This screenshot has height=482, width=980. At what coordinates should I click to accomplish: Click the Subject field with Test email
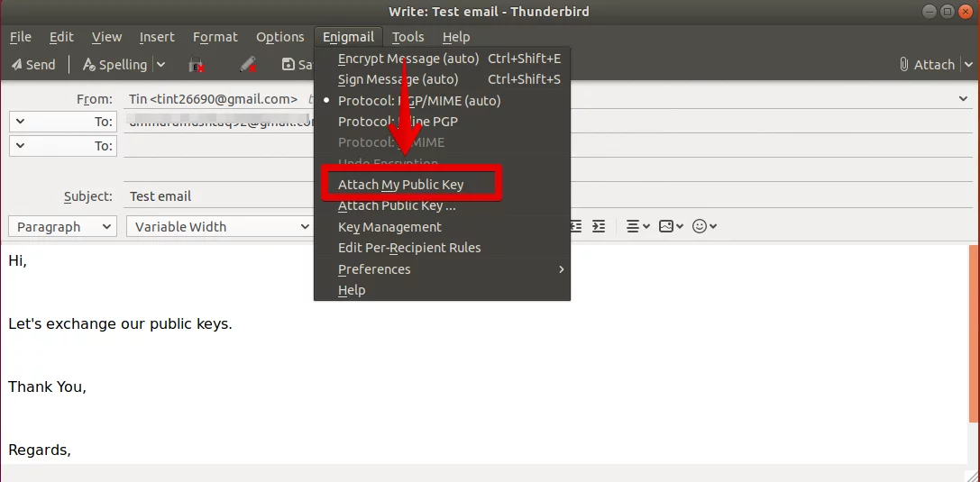click(x=219, y=196)
